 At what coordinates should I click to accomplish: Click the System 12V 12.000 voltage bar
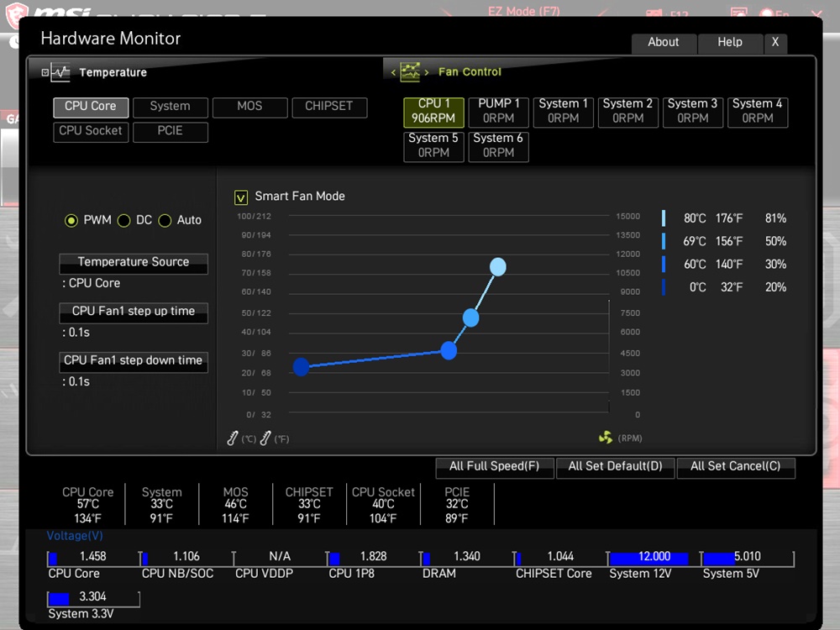[x=654, y=559]
